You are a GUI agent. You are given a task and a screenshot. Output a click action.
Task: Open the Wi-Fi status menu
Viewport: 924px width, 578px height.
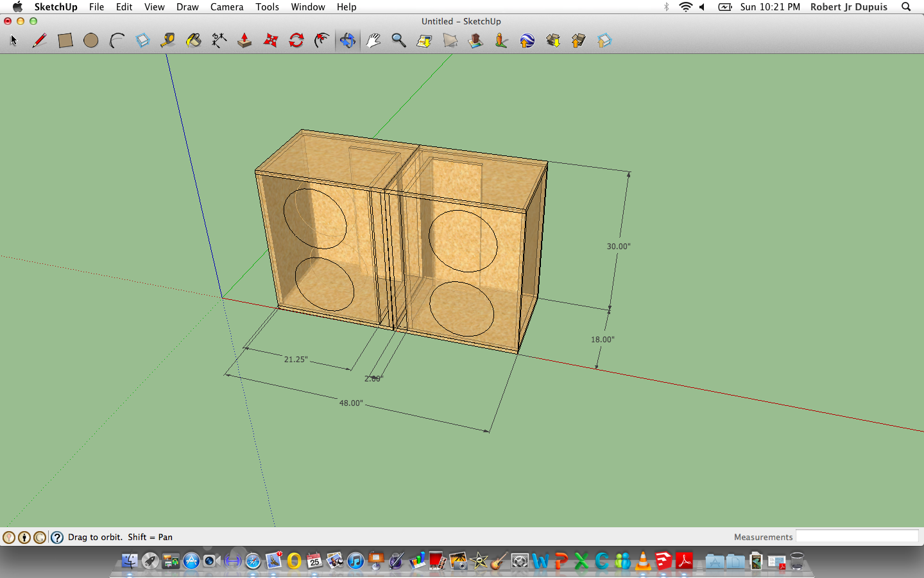pos(685,7)
